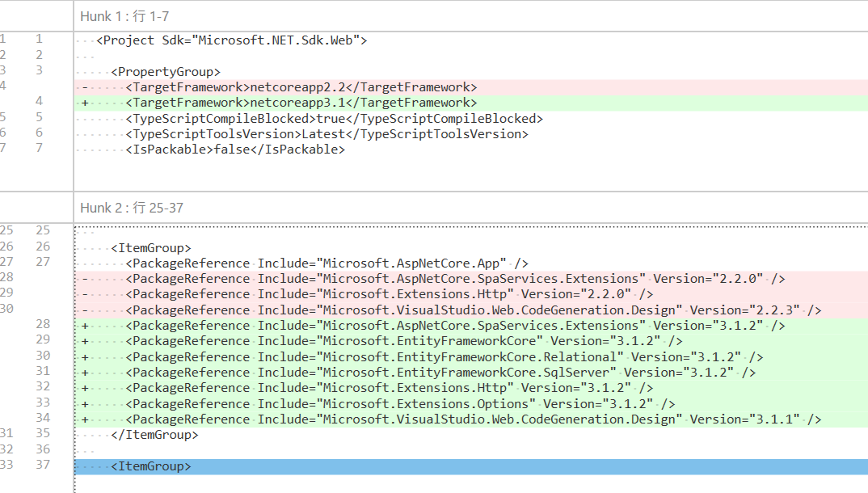868x493 pixels.
Task: Click old line number 30 in gutter
Action: (6, 309)
